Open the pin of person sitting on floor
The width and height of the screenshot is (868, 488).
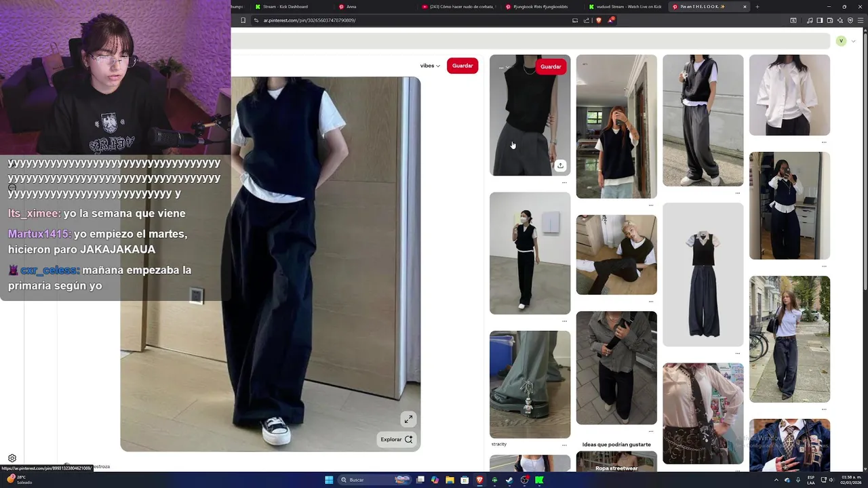(616, 255)
